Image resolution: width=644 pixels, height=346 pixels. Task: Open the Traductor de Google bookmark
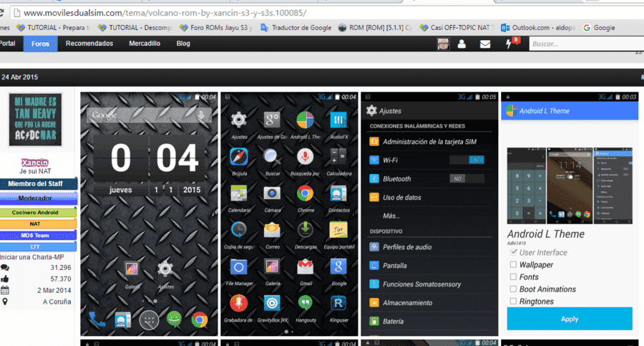click(x=296, y=27)
